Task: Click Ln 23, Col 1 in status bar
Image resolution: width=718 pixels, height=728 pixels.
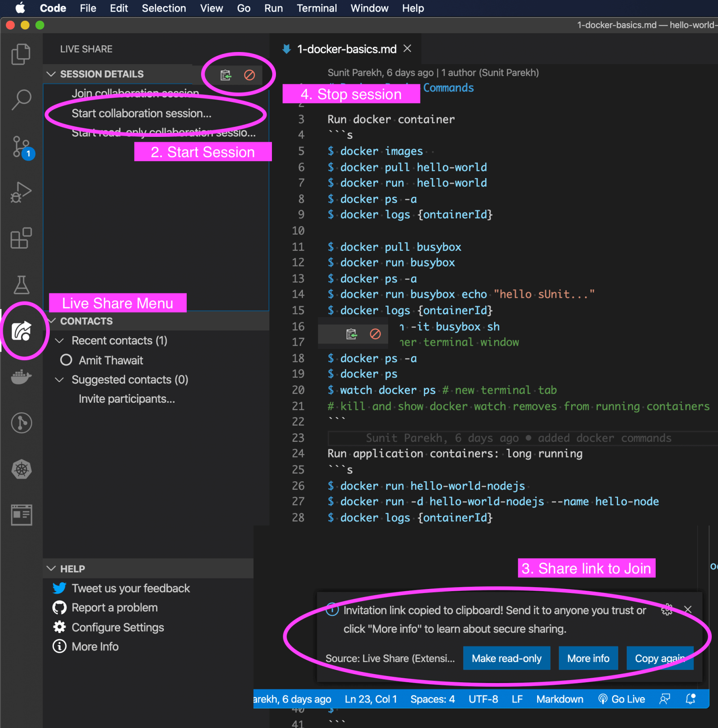Action: click(371, 699)
